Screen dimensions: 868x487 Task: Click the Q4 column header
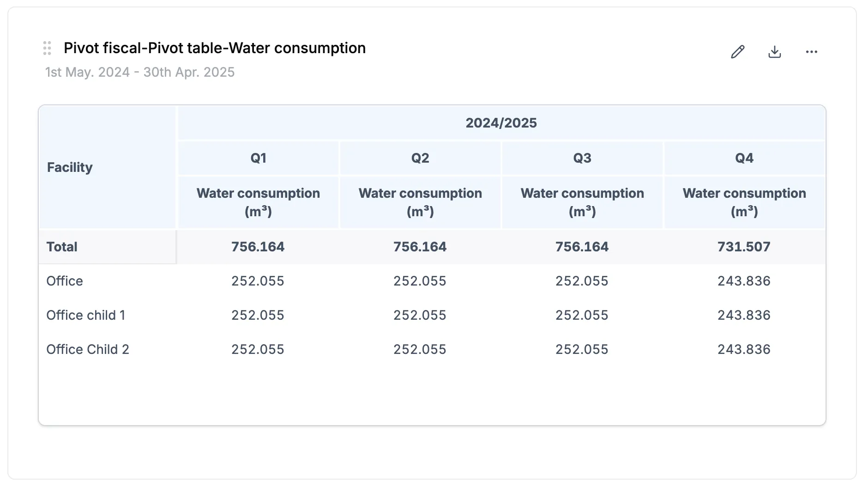point(744,158)
